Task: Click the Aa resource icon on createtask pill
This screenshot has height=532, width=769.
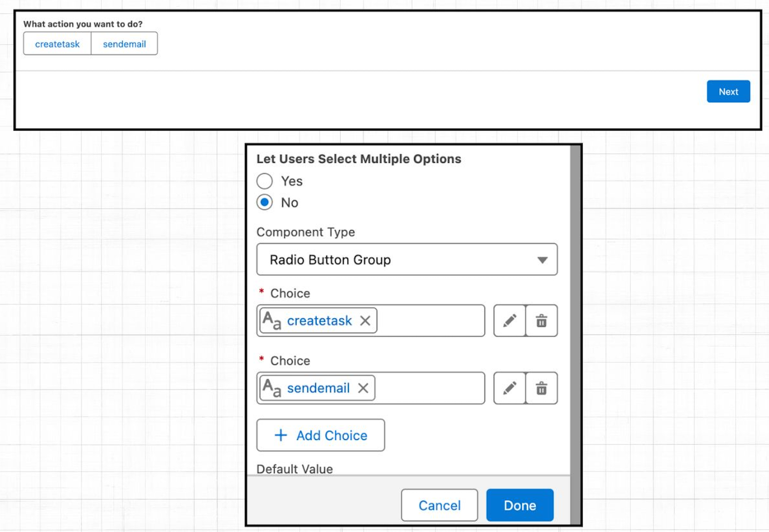Action: click(272, 321)
